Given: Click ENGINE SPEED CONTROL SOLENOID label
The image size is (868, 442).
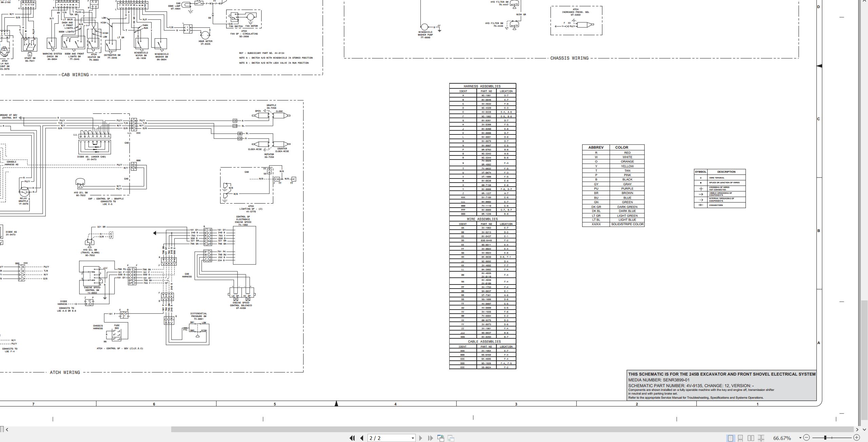Looking at the screenshot, I should pos(241,306).
